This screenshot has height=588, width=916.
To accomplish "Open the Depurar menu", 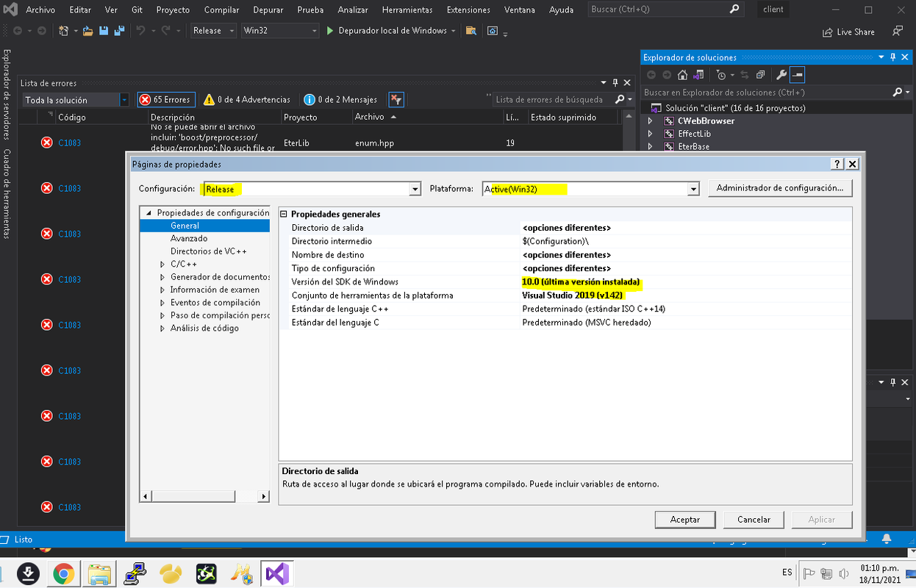I will click(268, 10).
